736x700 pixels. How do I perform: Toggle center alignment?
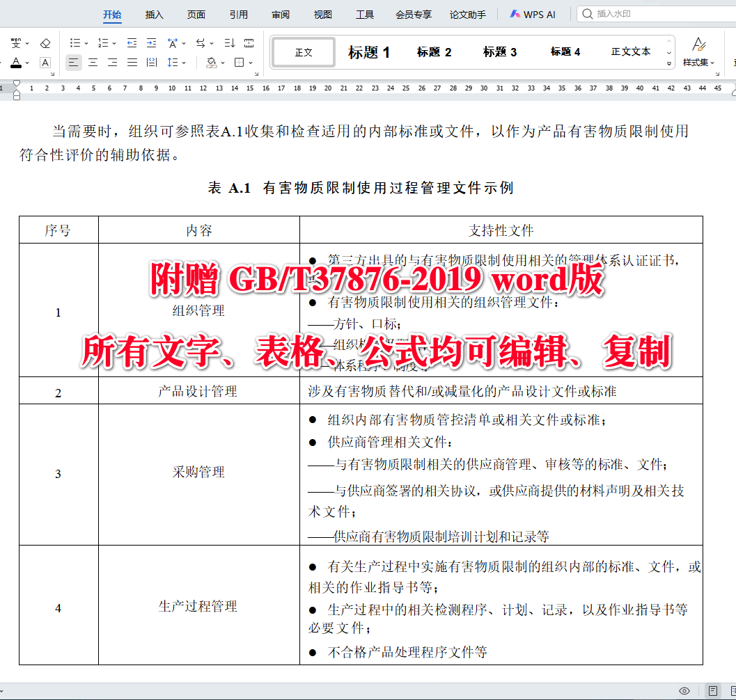tap(93, 63)
